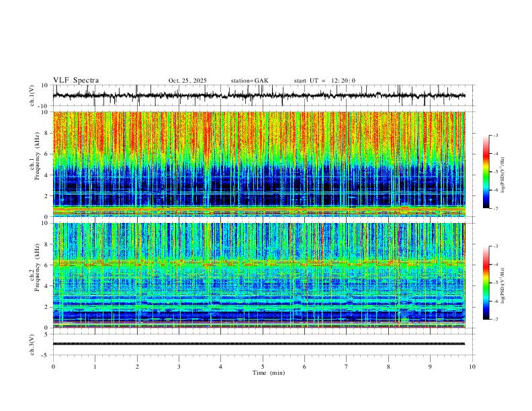Click the '-7' label on lower color scale
Image resolution: width=532 pixels, height=411 pixels.
[495, 320]
